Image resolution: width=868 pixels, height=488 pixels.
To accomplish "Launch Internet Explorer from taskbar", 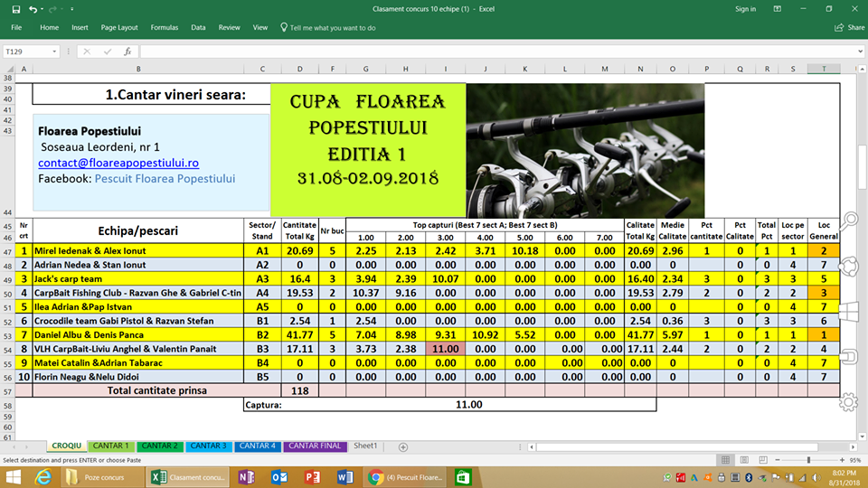I will click(43, 477).
